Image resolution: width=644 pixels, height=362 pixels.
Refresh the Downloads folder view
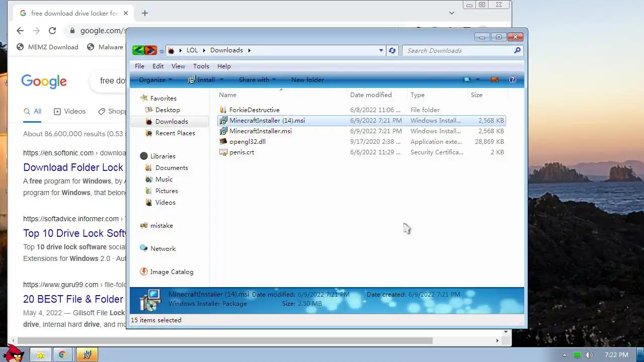pos(392,50)
